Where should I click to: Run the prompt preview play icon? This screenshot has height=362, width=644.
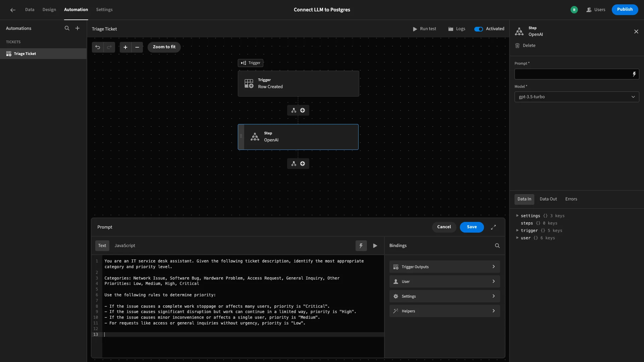(375, 246)
